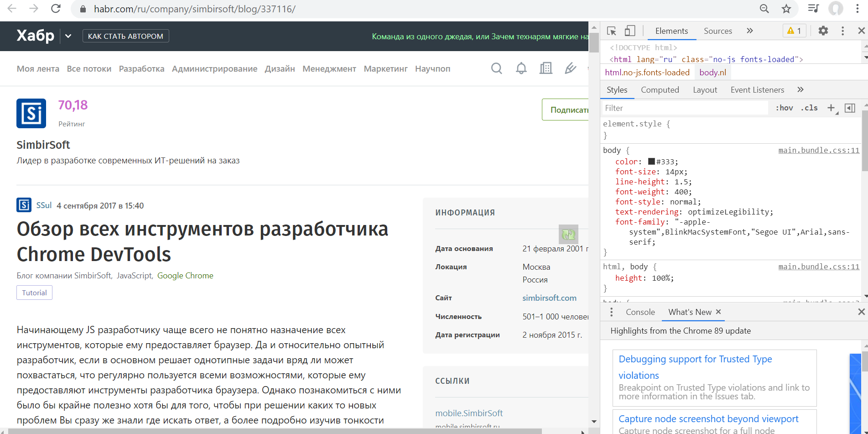This screenshot has width=868, height=434.
Task: Switch to the Sources tab
Action: [718, 31]
